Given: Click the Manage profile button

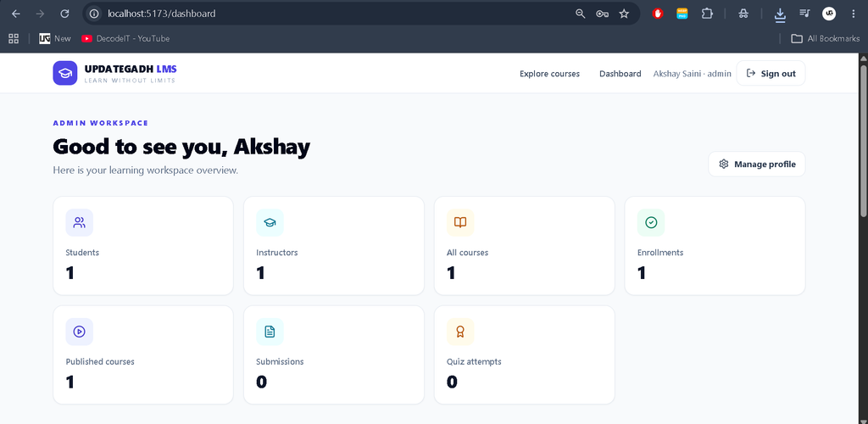Looking at the screenshot, I should (757, 164).
